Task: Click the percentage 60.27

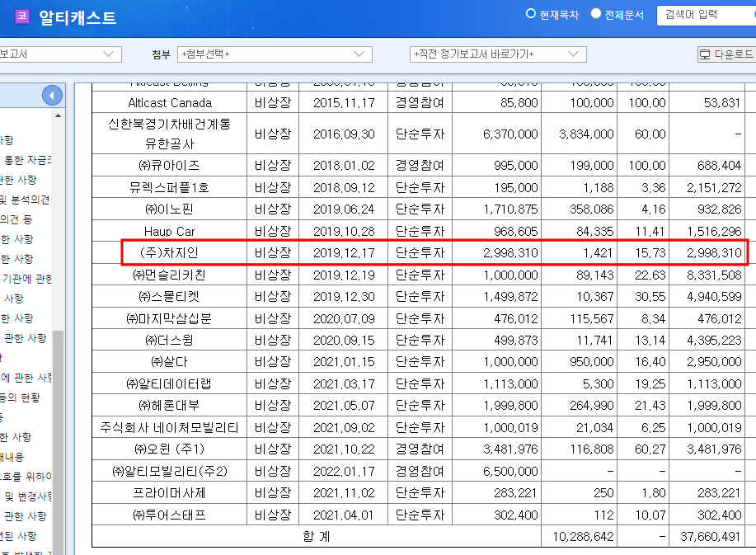Action: click(x=650, y=449)
